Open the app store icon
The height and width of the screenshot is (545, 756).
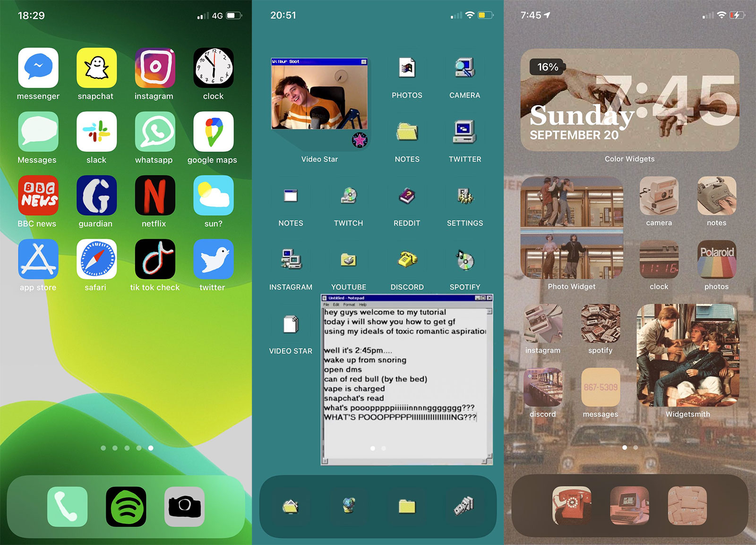pos(38,259)
